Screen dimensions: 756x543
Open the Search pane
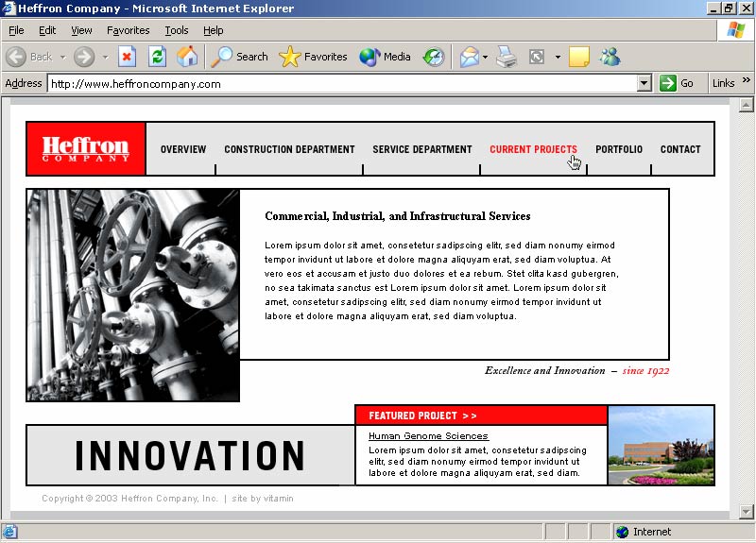point(240,57)
